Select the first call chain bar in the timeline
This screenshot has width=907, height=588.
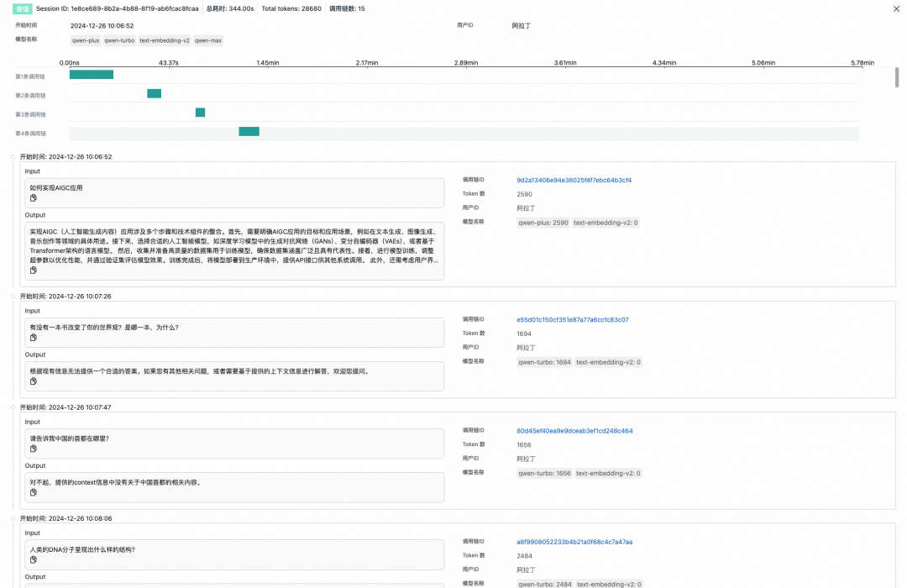91,75
